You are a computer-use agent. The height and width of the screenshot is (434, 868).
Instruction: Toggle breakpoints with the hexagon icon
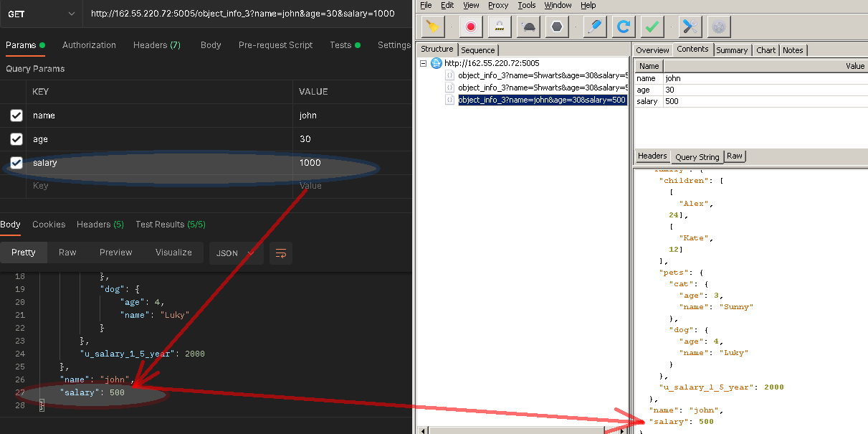click(x=557, y=27)
